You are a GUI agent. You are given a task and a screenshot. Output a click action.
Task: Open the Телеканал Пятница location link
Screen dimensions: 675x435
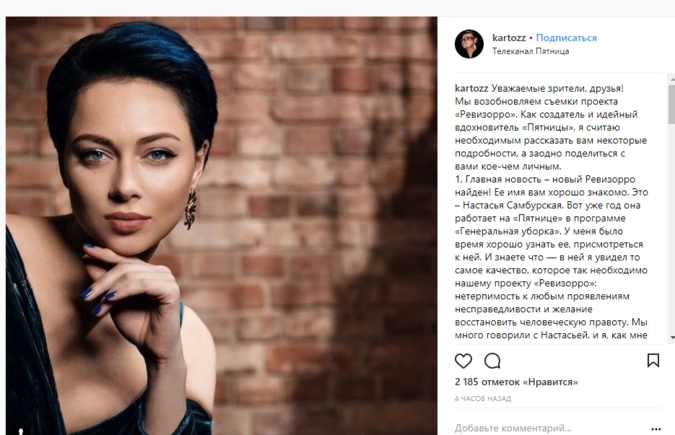coord(531,51)
